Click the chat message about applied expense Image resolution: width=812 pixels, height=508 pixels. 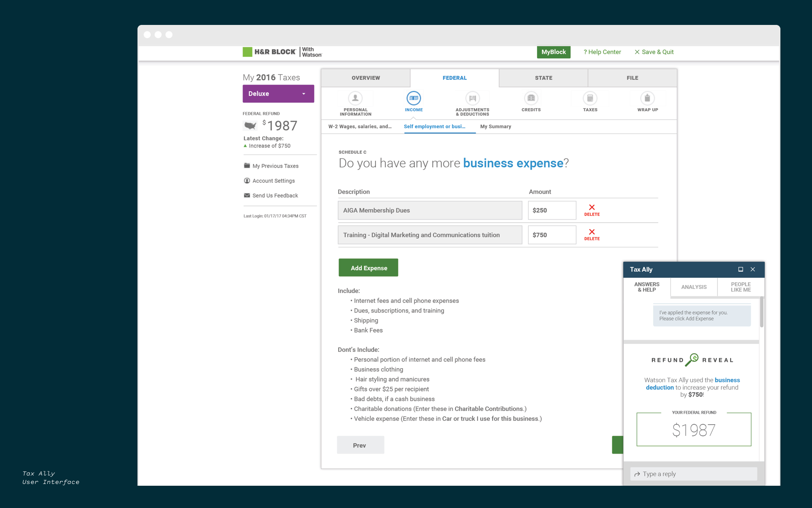(x=702, y=316)
